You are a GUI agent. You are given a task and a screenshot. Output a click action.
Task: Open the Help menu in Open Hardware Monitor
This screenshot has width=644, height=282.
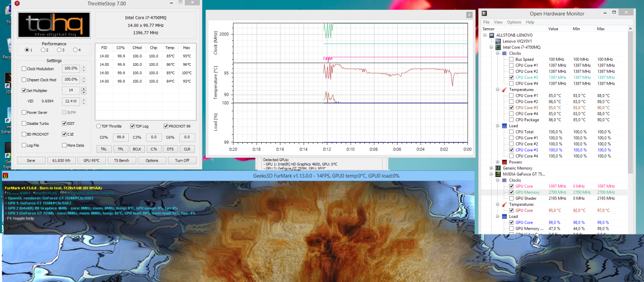(x=530, y=22)
